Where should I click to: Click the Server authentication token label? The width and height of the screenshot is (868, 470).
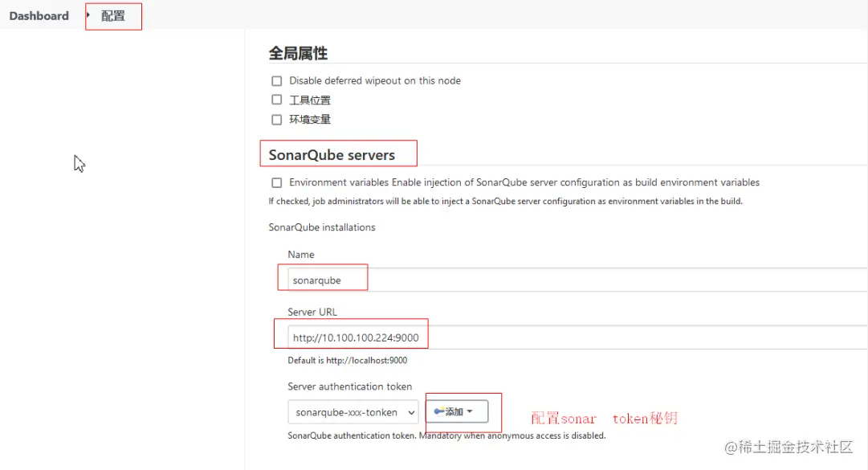pyautogui.click(x=350, y=386)
